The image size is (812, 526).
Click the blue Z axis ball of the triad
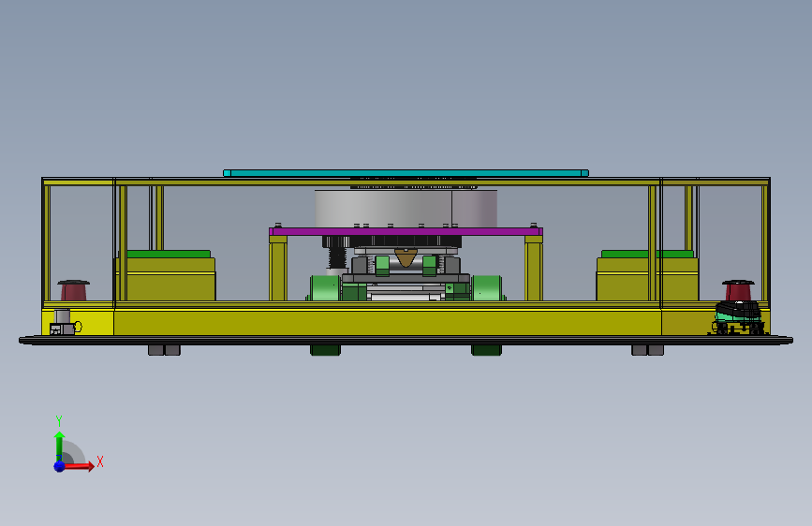click(59, 466)
